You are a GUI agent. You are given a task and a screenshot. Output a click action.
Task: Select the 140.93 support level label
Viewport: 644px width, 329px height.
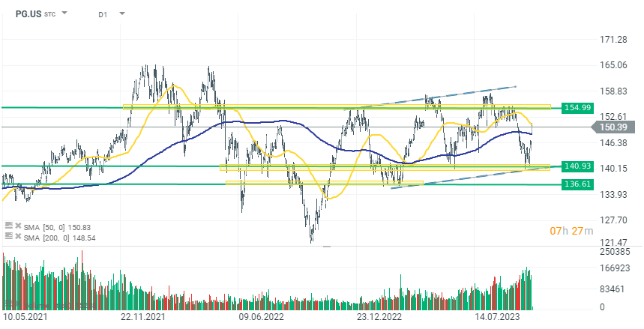pyautogui.click(x=572, y=166)
